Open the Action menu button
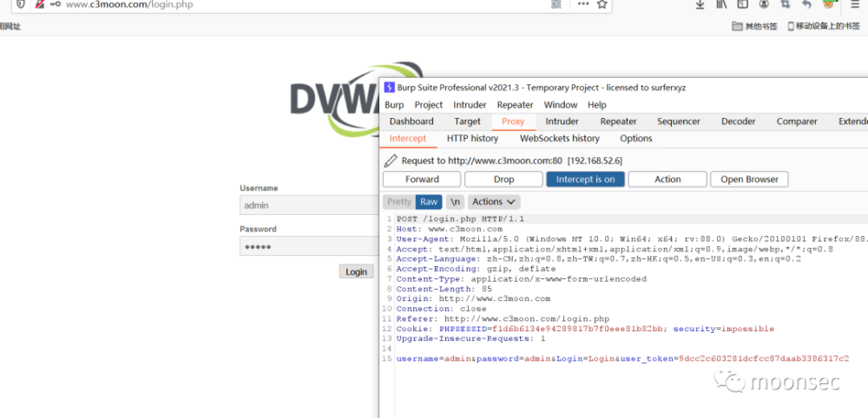This screenshot has height=418, width=868. point(667,180)
